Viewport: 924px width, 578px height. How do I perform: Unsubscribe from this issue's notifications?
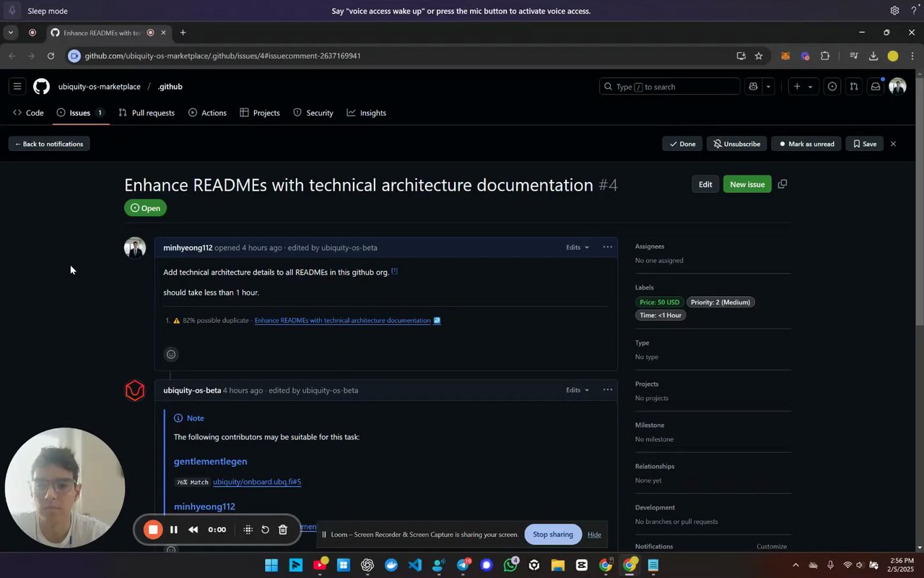pyautogui.click(x=736, y=144)
